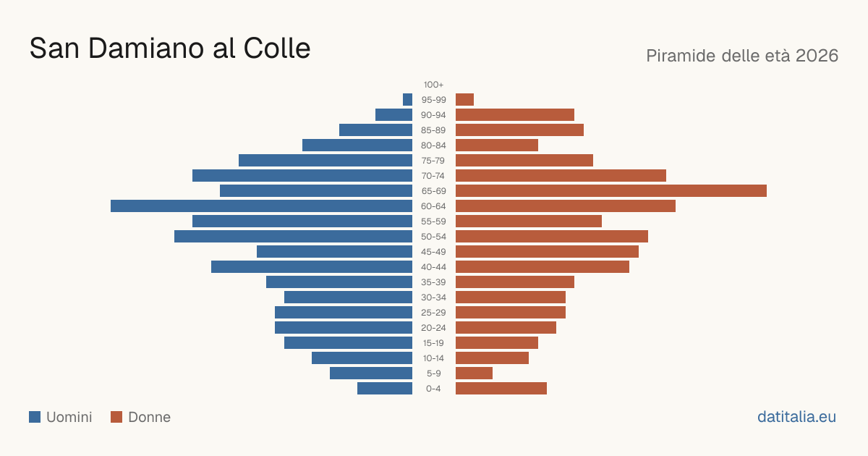Click the blue Uomini legend swatch
Image resolution: width=868 pixels, height=456 pixels.
point(35,417)
